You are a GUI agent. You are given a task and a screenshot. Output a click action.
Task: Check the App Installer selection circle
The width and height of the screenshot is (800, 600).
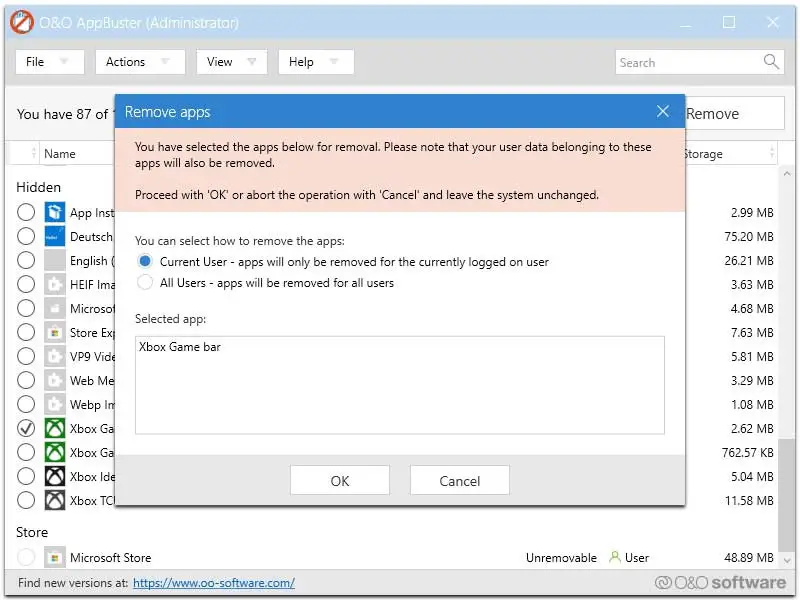[26, 212]
